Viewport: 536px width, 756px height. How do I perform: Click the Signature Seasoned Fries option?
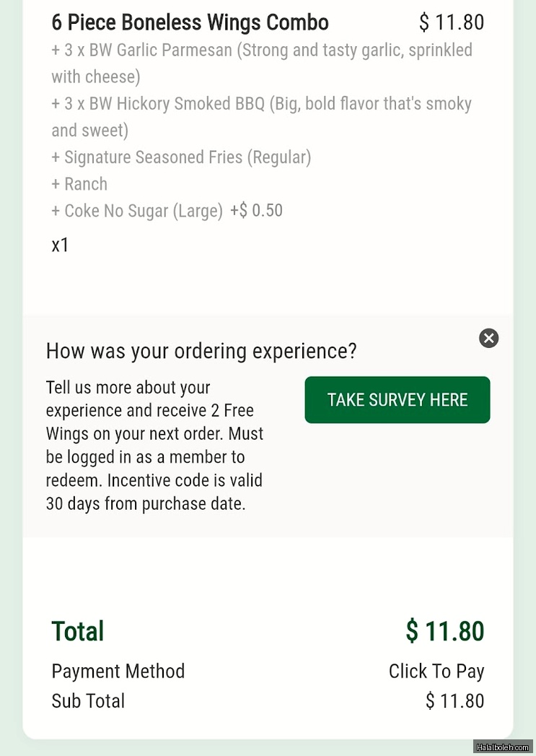[x=181, y=157]
